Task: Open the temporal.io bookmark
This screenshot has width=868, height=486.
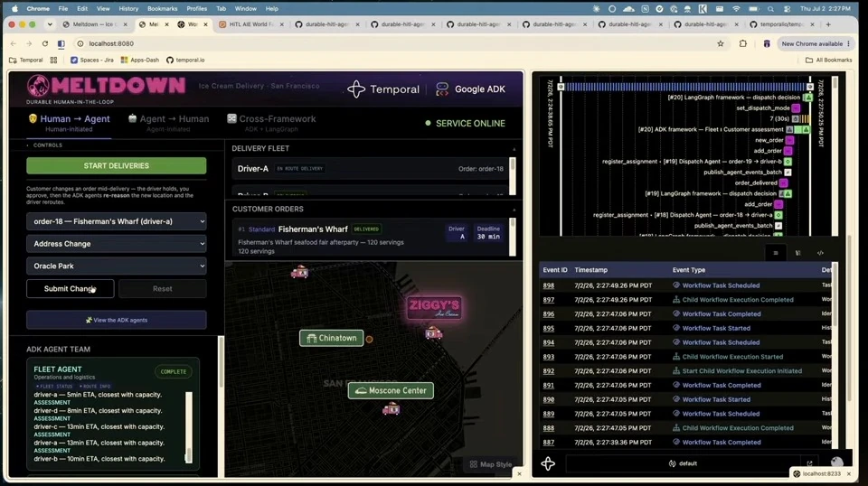Action: pos(185,60)
